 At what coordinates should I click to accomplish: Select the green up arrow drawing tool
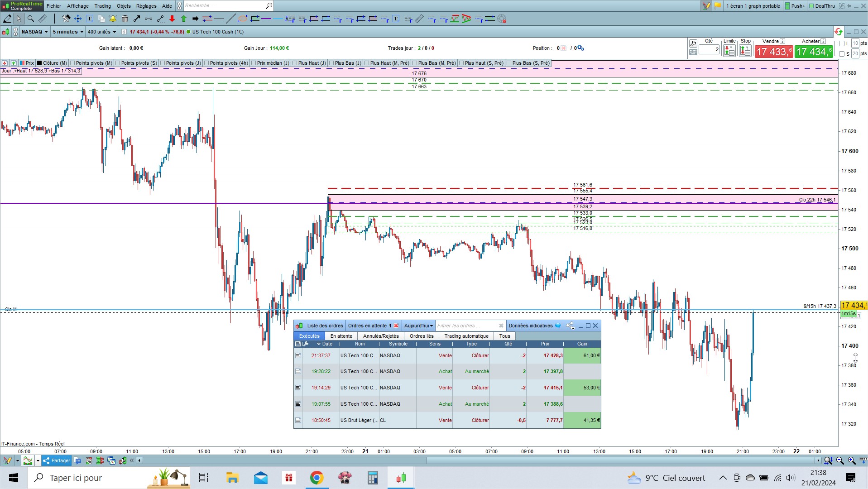[x=184, y=19]
